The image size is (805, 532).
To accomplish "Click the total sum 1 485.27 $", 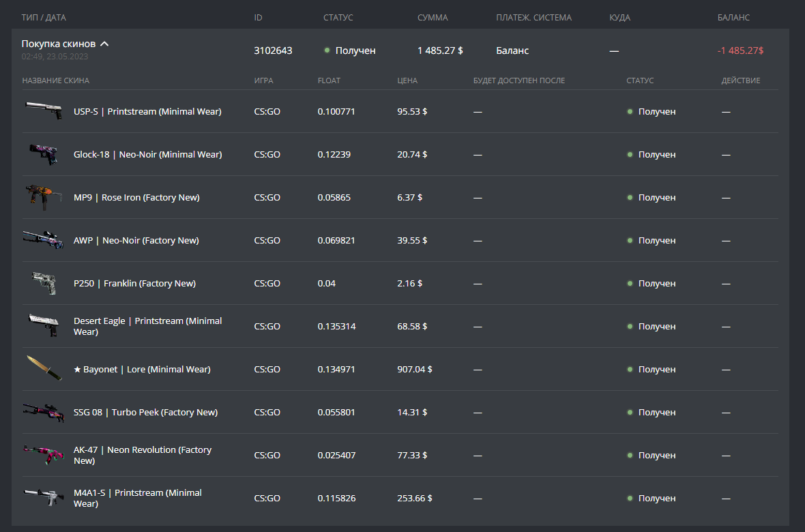I will point(440,50).
